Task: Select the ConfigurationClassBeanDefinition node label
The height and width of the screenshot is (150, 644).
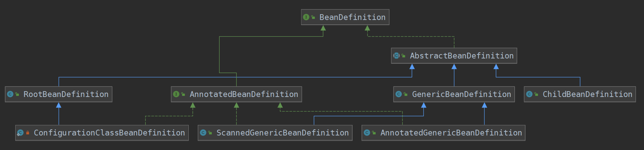Action: click(x=109, y=133)
